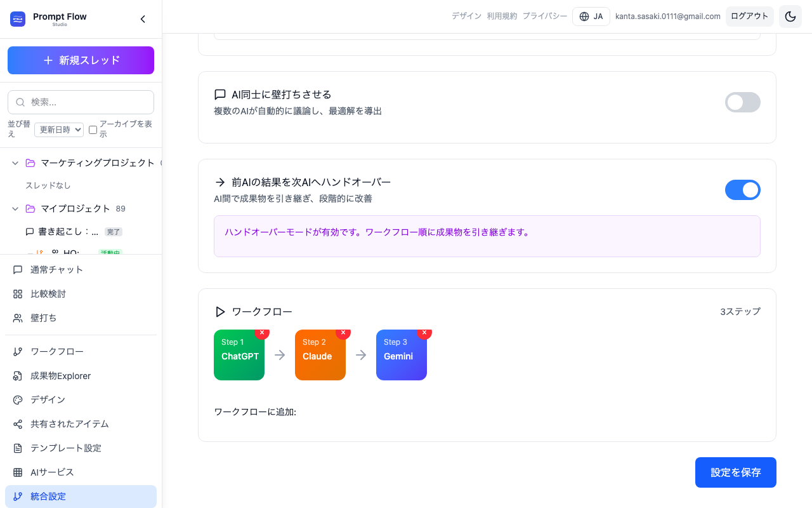Image resolution: width=812 pixels, height=508 pixels.
Task: Click the 壁打ち people icon
Action: (18, 318)
